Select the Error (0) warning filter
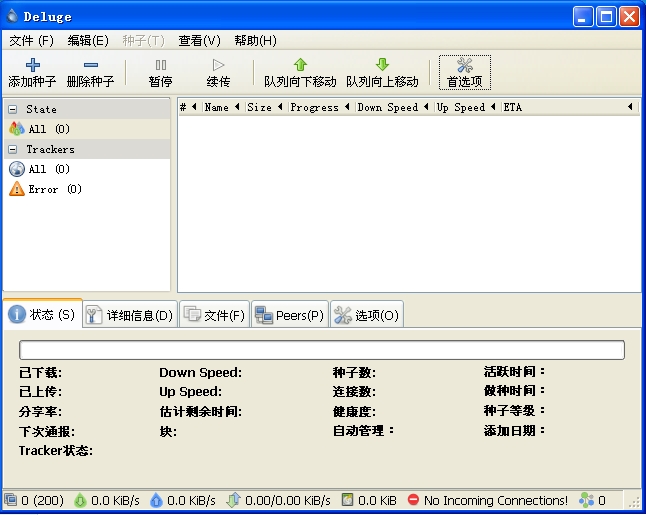Viewport: 646px width, 515px height. pyautogui.click(x=16, y=189)
